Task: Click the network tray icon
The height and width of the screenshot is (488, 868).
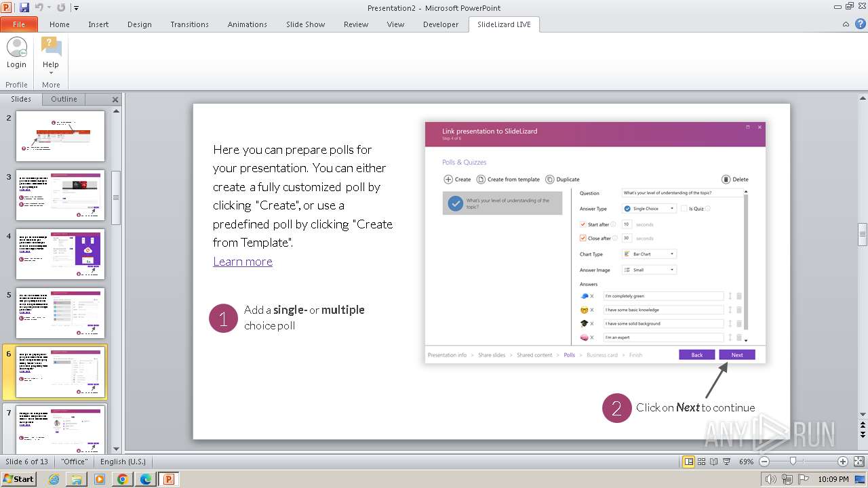Action: 787,479
